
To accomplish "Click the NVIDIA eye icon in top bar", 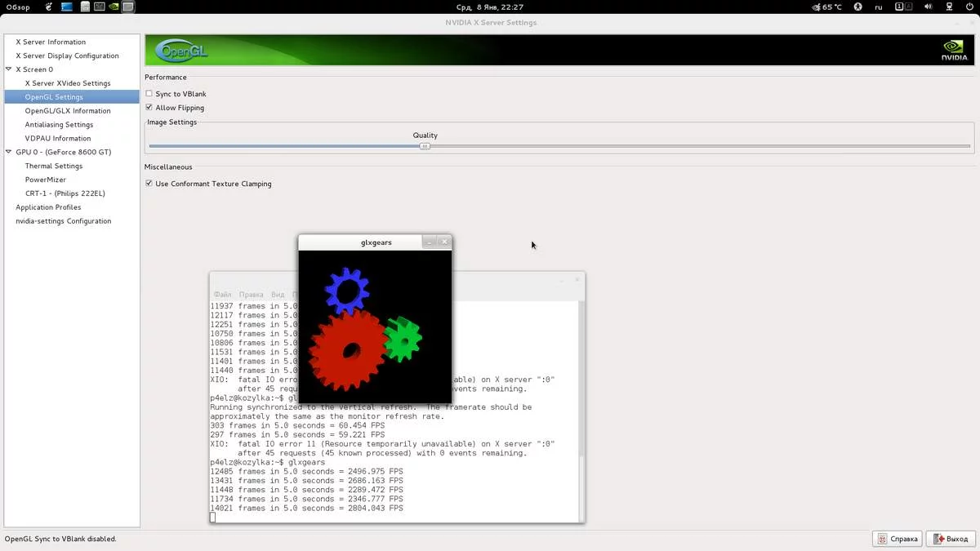I will coord(114,7).
